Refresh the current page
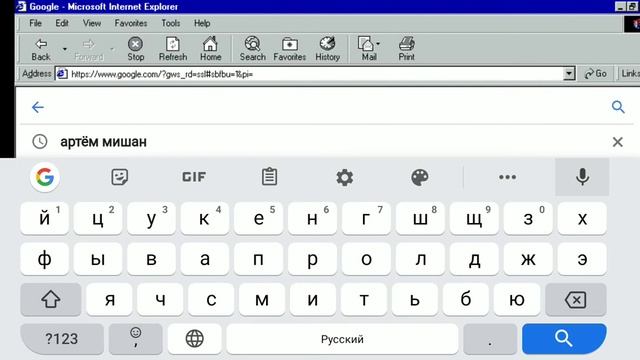Image resolution: width=640 pixels, height=360 pixels. coord(173,49)
